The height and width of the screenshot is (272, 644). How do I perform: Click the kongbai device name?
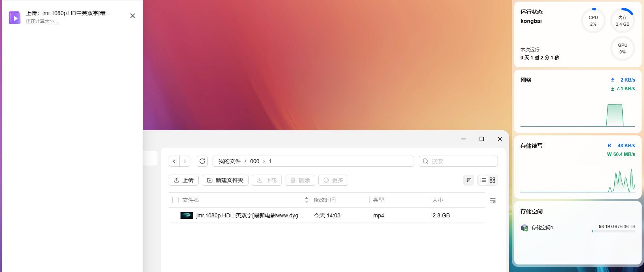pyautogui.click(x=531, y=21)
